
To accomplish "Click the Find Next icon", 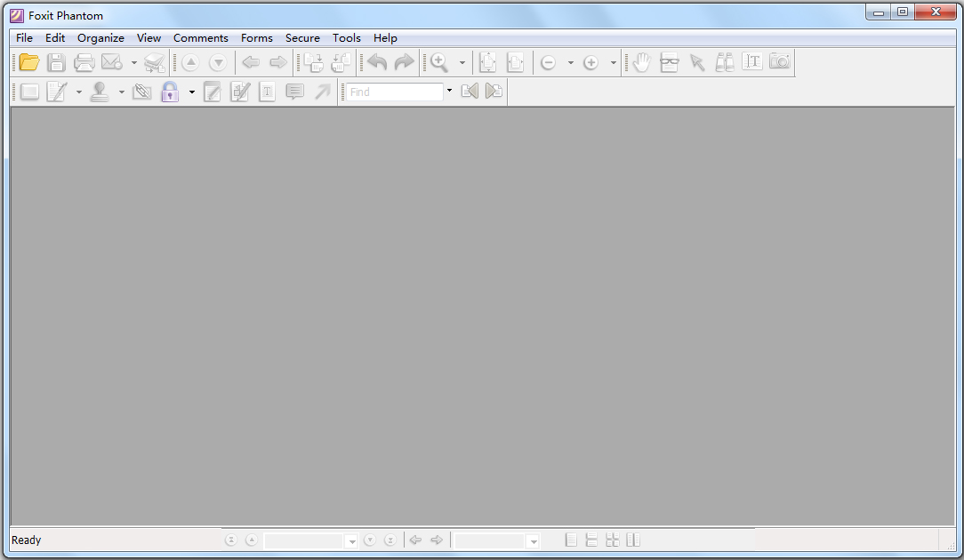I will (494, 91).
